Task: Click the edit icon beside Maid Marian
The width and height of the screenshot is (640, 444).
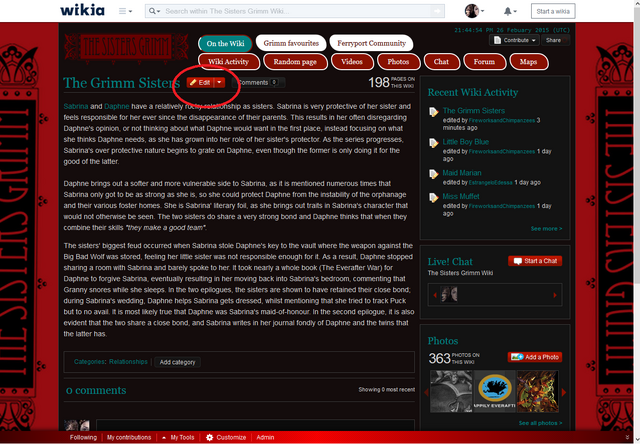Action: pyautogui.click(x=433, y=173)
